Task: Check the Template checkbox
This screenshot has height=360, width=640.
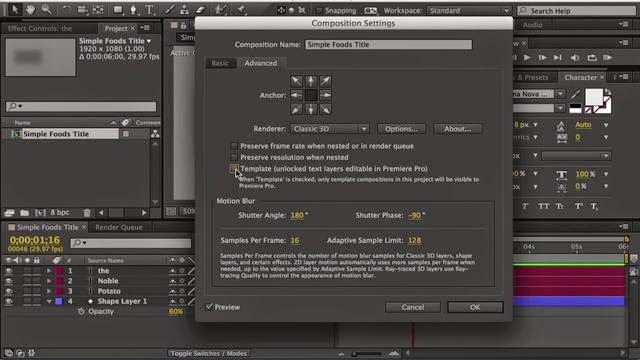Action: pyautogui.click(x=234, y=168)
